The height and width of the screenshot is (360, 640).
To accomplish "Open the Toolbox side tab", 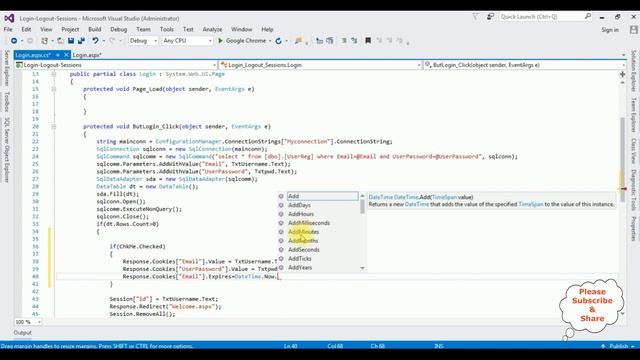I will tap(7, 102).
